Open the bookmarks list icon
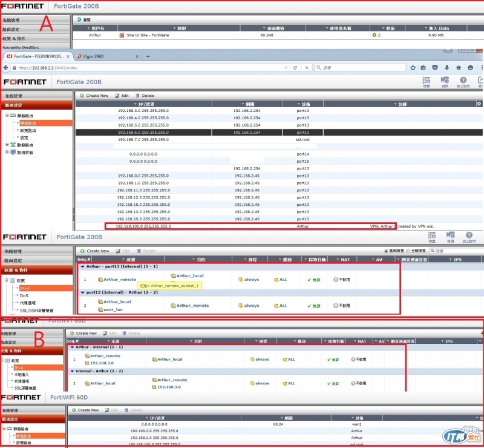The height and width of the screenshot is (448, 484). click(x=423, y=68)
